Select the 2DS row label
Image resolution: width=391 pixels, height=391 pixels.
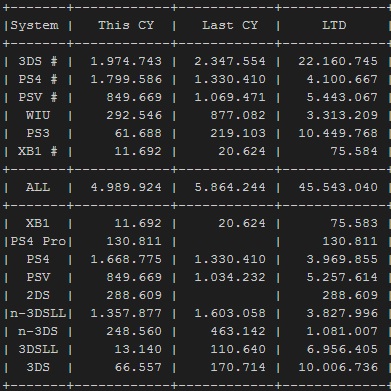point(38,295)
